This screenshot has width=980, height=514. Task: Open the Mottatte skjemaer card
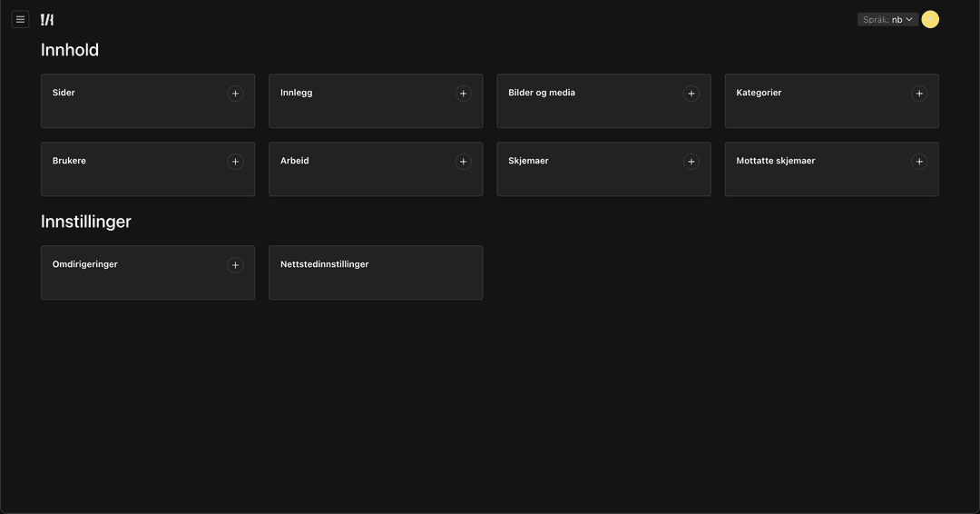point(832,169)
